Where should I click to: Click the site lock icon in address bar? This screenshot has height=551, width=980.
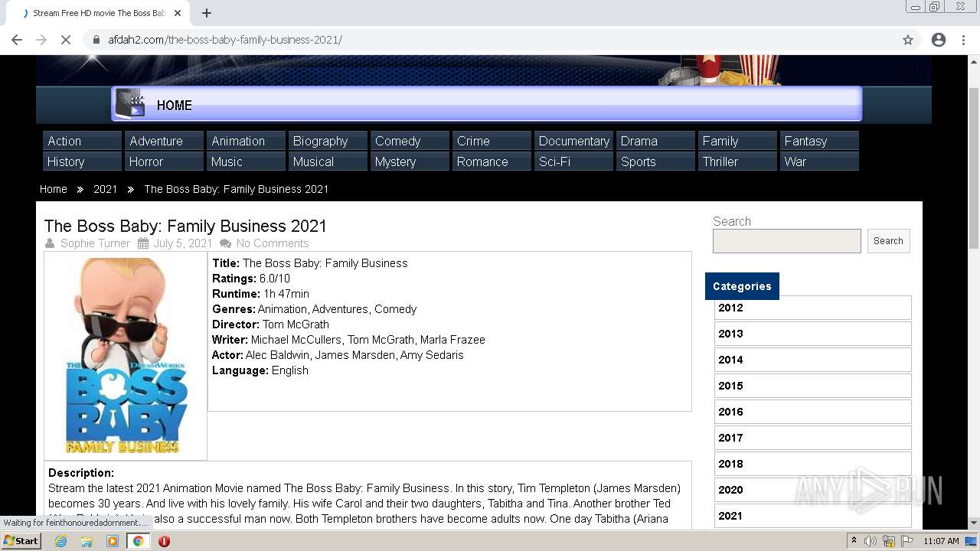pos(96,40)
